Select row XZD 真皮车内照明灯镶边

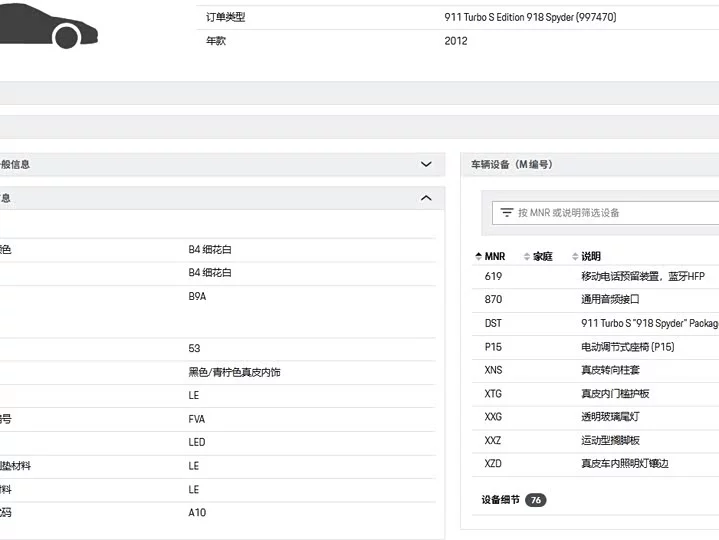coord(595,463)
